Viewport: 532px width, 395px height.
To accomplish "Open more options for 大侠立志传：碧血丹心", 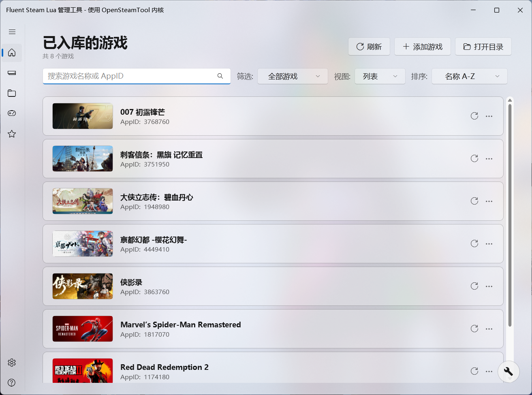I will 489,201.
